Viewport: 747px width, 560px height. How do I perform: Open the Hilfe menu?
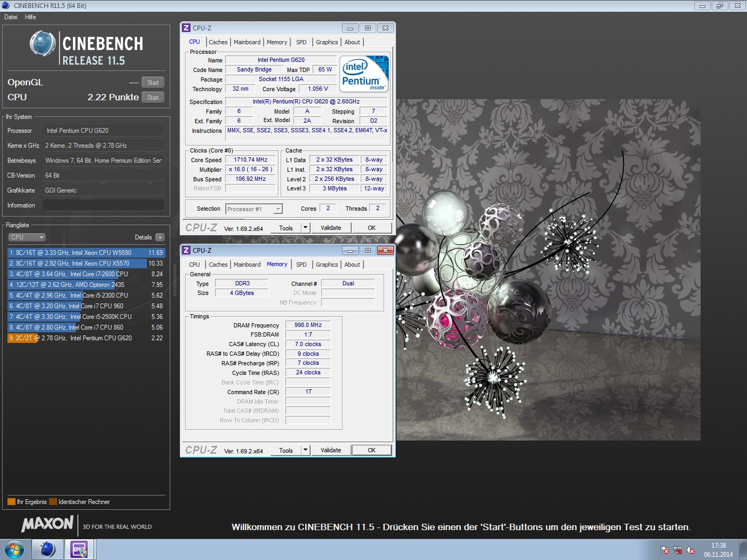tap(30, 17)
